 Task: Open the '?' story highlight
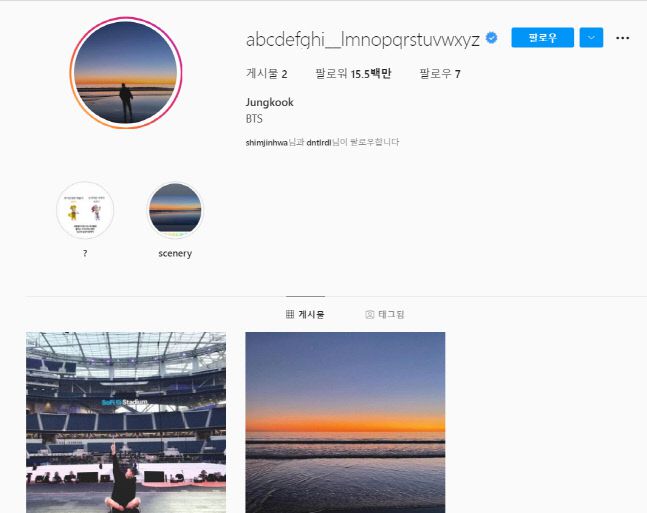click(x=85, y=210)
